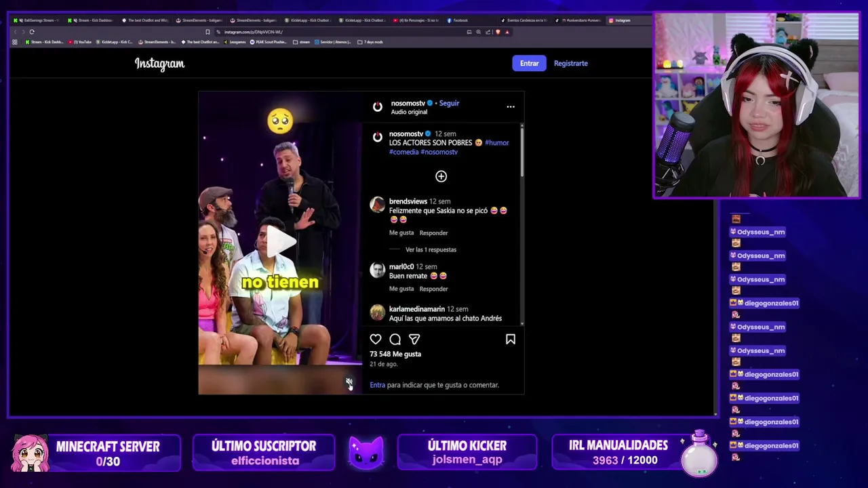Follow nosomostv via Seguir
The image size is (868, 488).
[x=449, y=103]
